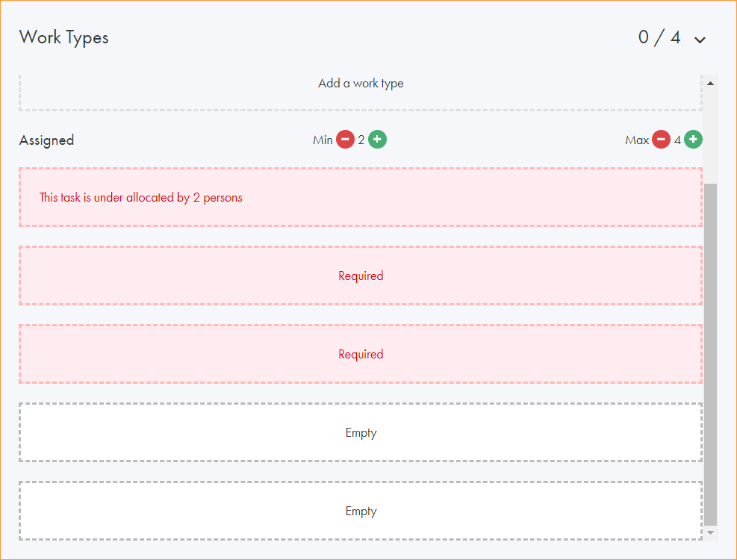Click the scrollbar down arrow
Screen dimensions: 737x560
(x=711, y=532)
